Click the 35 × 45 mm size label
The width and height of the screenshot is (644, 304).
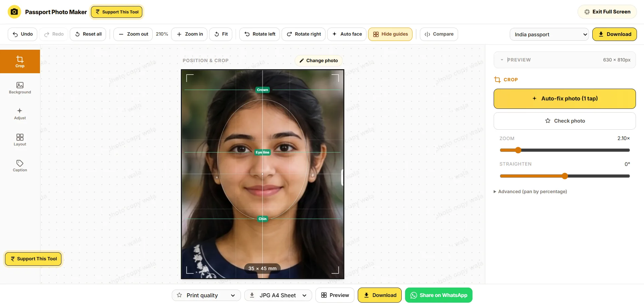[262, 268]
